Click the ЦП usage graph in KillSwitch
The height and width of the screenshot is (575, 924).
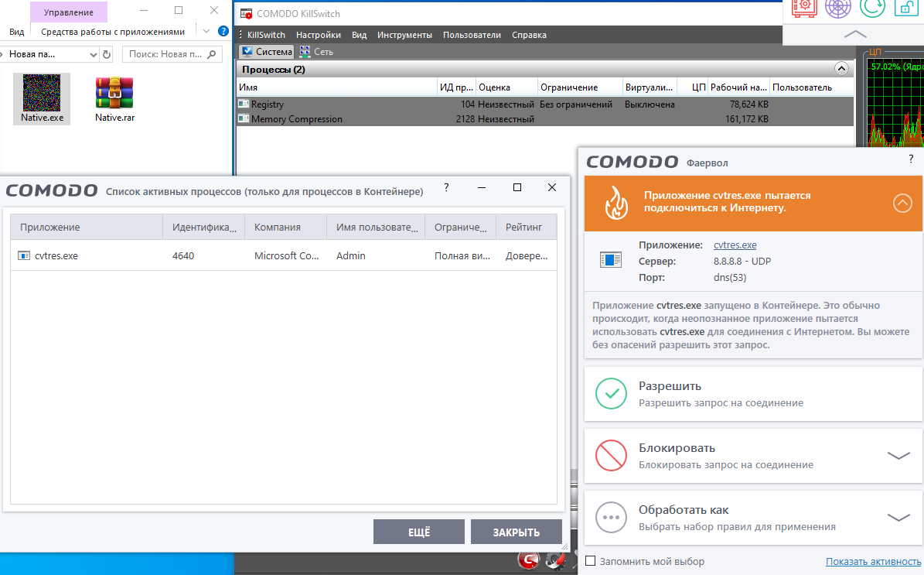[895, 101]
